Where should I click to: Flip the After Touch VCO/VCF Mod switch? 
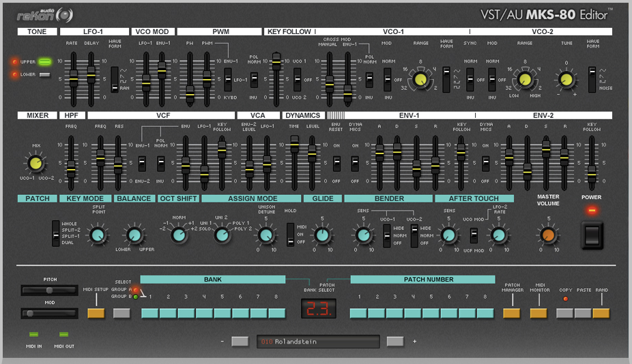474,236
